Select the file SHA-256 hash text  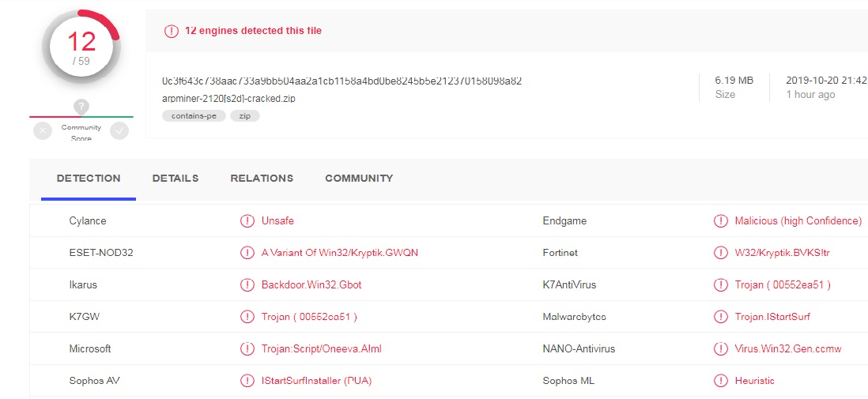click(x=342, y=81)
